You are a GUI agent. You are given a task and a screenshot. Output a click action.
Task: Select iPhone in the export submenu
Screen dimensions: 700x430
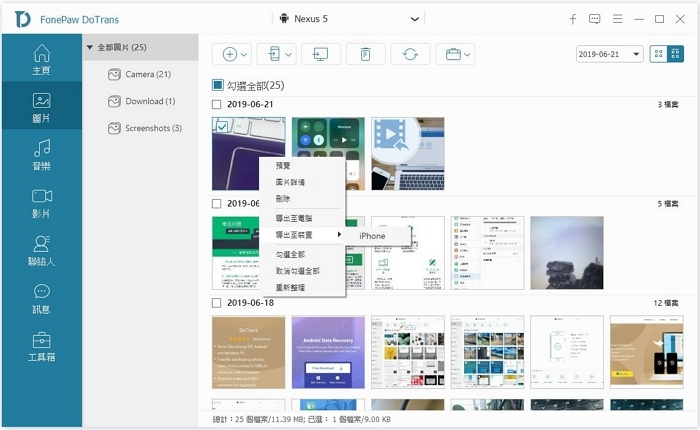point(372,236)
